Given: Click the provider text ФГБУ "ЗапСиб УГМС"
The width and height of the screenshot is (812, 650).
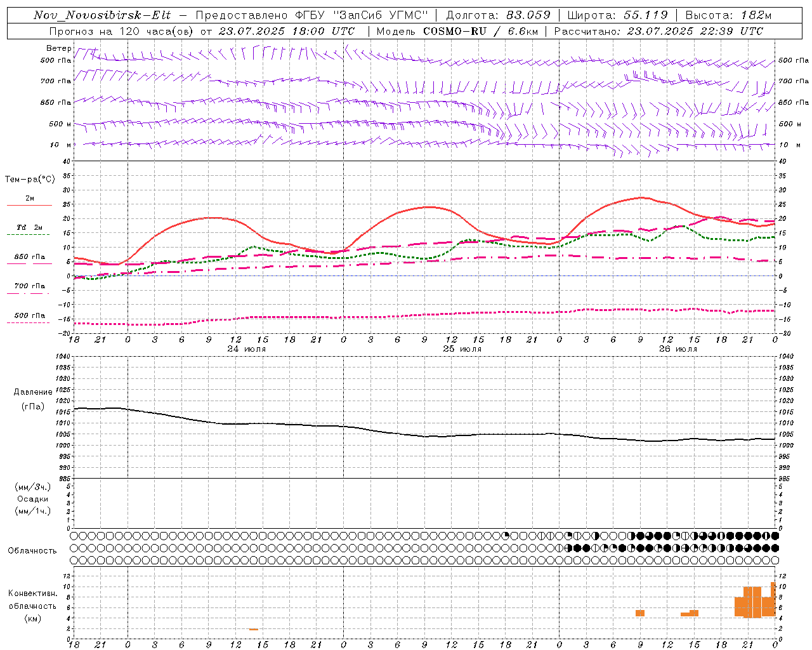Looking at the screenshot, I should [363, 15].
